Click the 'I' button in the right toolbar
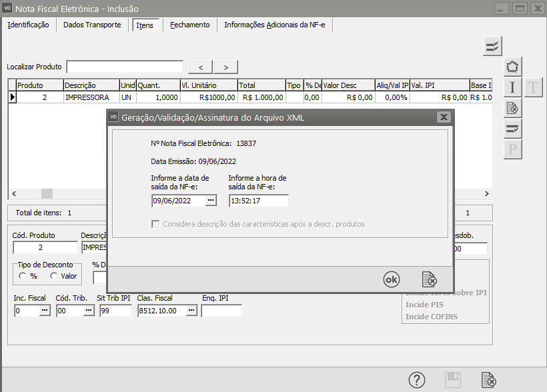The height and width of the screenshot is (392, 547). click(x=512, y=87)
